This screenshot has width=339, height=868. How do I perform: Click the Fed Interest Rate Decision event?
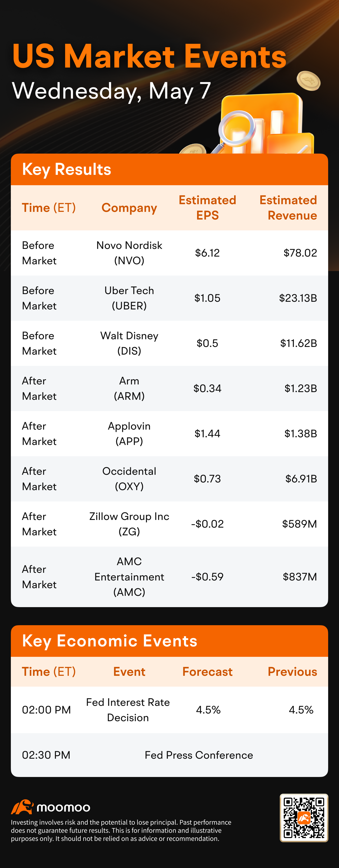128,710
